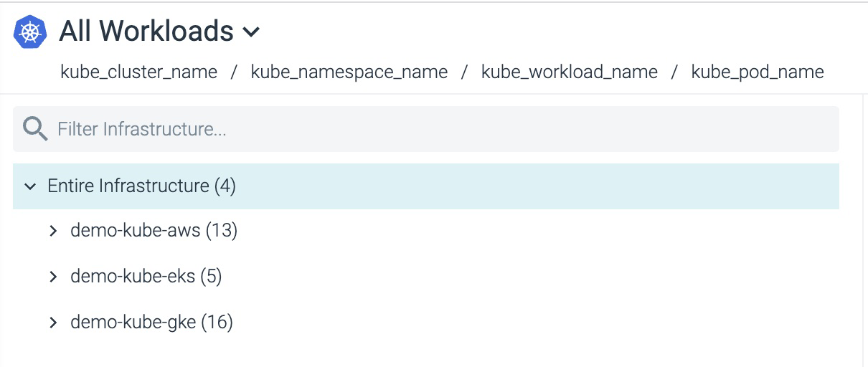Collapse the Entire Infrastructure tree node
The height and width of the screenshot is (367, 868).
click(x=30, y=186)
